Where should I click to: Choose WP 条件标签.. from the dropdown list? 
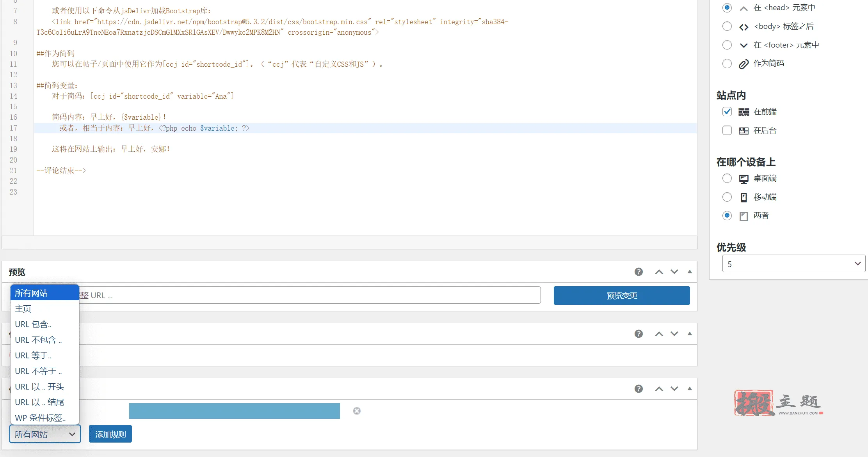45,418
